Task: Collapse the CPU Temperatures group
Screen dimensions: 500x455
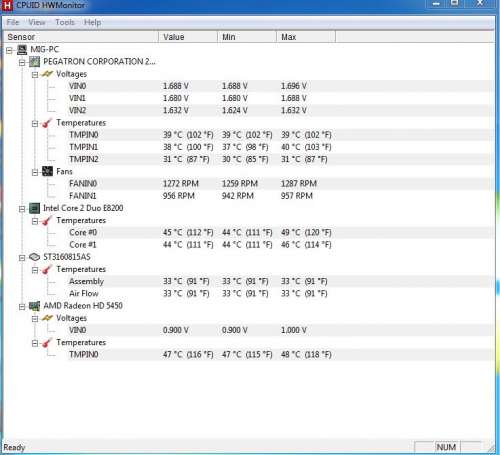Action: 35,221
